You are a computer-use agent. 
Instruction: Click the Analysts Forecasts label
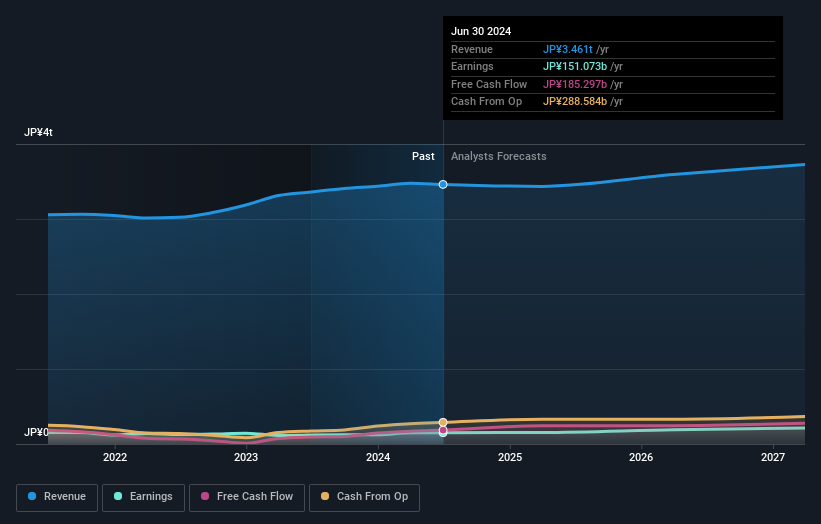(x=498, y=156)
